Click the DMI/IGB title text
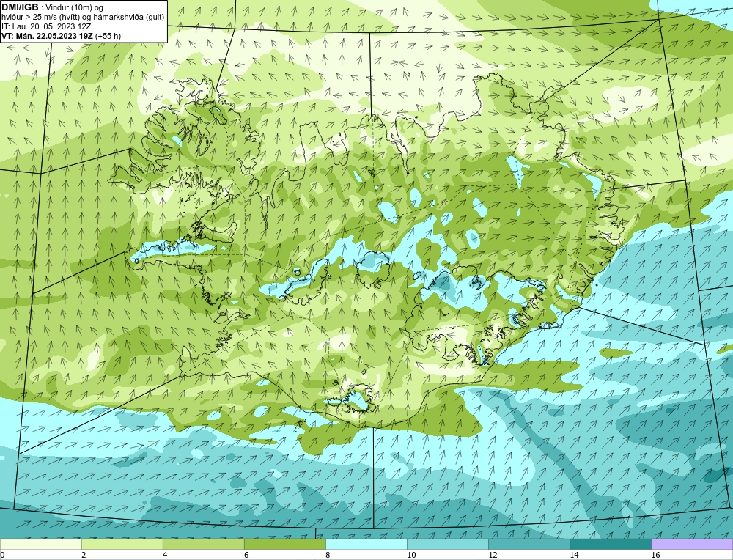The image size is (733, 560). 20,7
